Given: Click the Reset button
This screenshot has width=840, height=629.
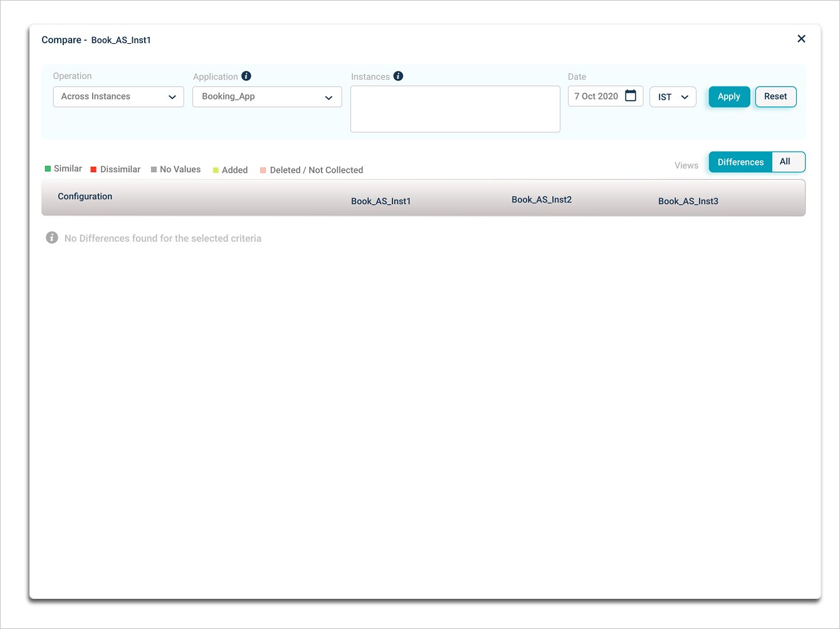Looking at the screenshot, I should pos(775,96).
